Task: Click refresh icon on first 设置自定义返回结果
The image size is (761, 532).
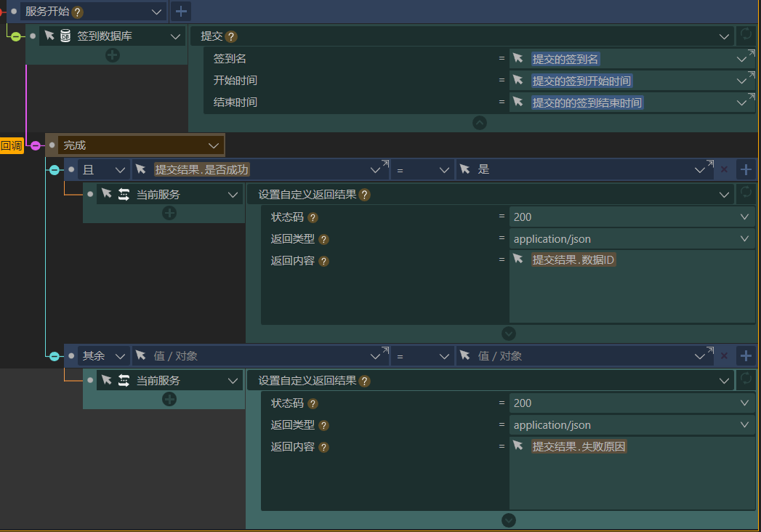Action: (746, 192)
